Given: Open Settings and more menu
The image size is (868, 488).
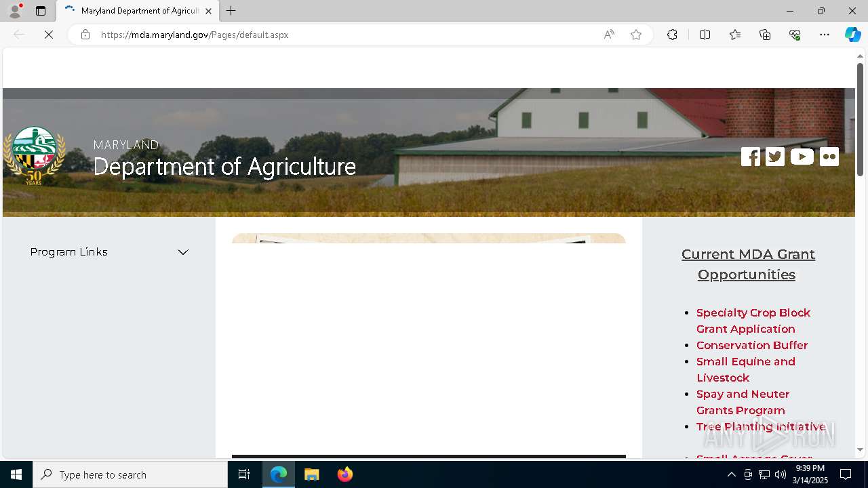Looking at the screenshot, I should pos(825,35).
